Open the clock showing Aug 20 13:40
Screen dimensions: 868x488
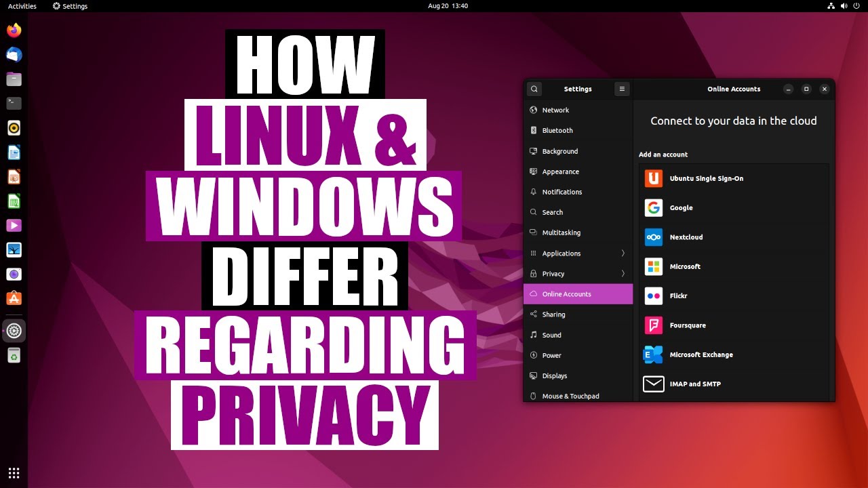pyautogui.click(x=448, y=5)
